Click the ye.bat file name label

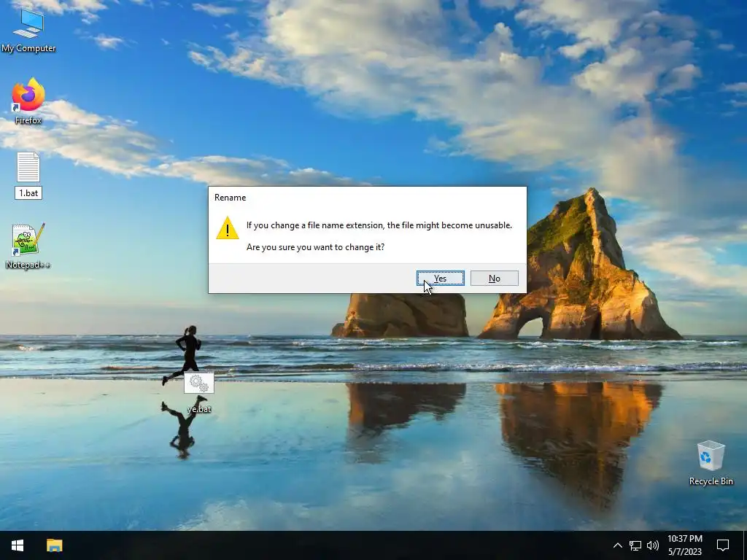point(199,409)
